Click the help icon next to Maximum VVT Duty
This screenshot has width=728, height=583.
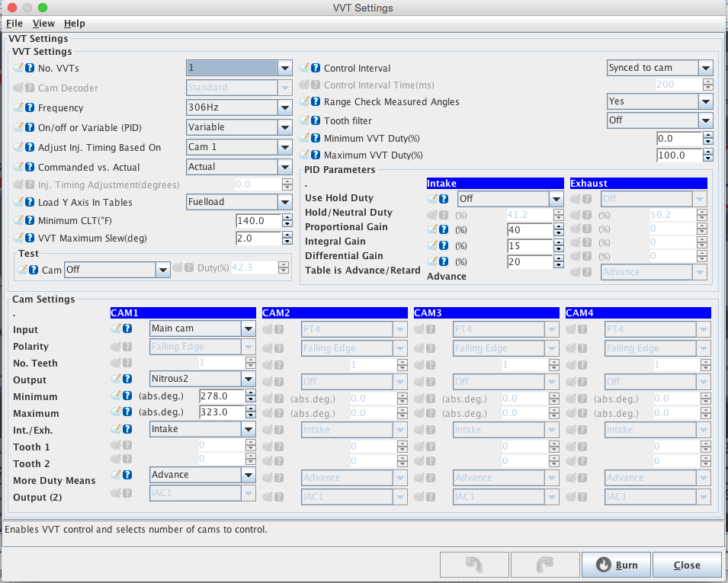coord(316,155)
